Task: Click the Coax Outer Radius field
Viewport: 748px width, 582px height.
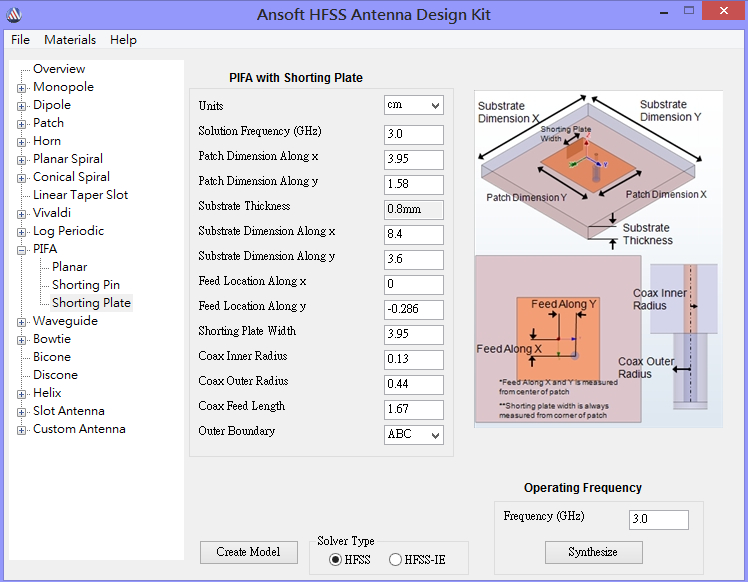Action: click(414, 385)
